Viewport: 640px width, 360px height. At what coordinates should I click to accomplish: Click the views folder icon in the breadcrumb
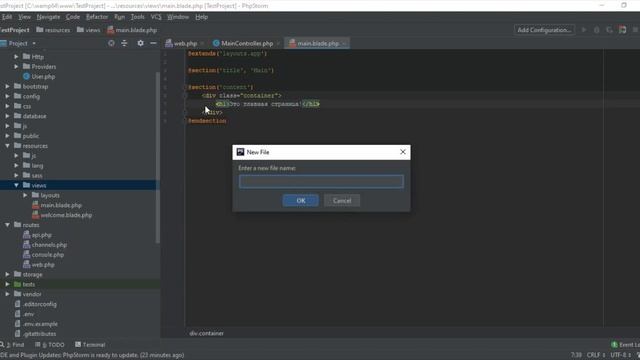pyautogui.click(x=80, y=30)
